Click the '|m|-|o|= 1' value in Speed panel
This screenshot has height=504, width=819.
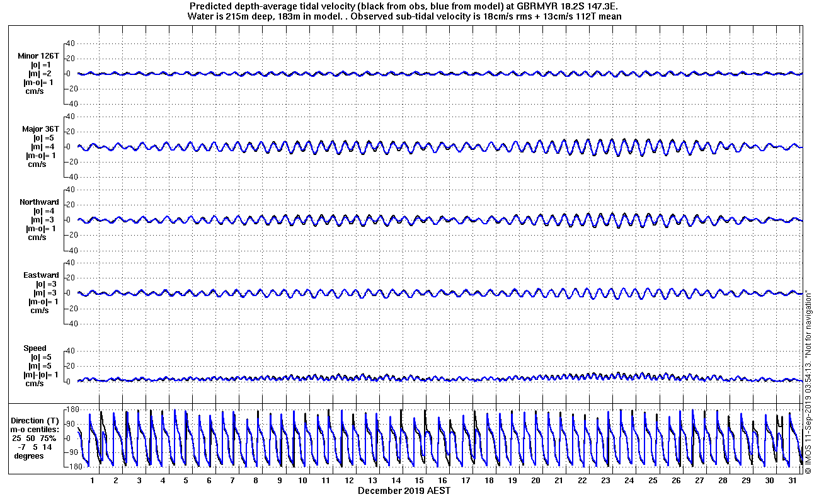(42, 375)
